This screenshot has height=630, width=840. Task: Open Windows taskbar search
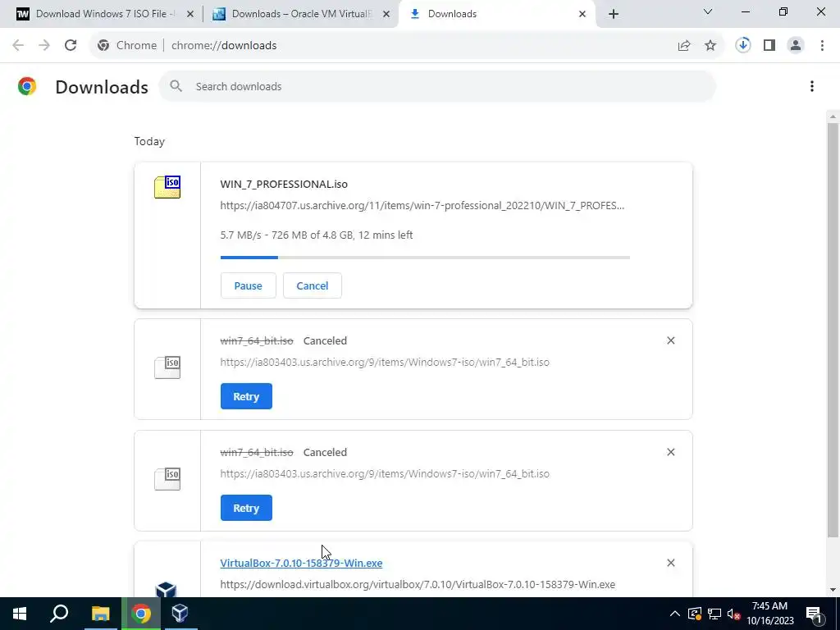click(59, 614)
